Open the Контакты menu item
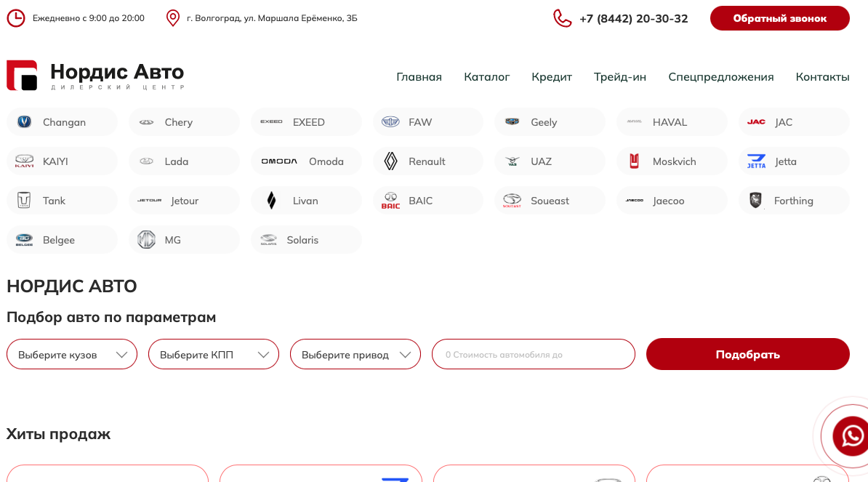Viewport: 868px width, 482px height. pyautogui.click(x=822, y=77)
